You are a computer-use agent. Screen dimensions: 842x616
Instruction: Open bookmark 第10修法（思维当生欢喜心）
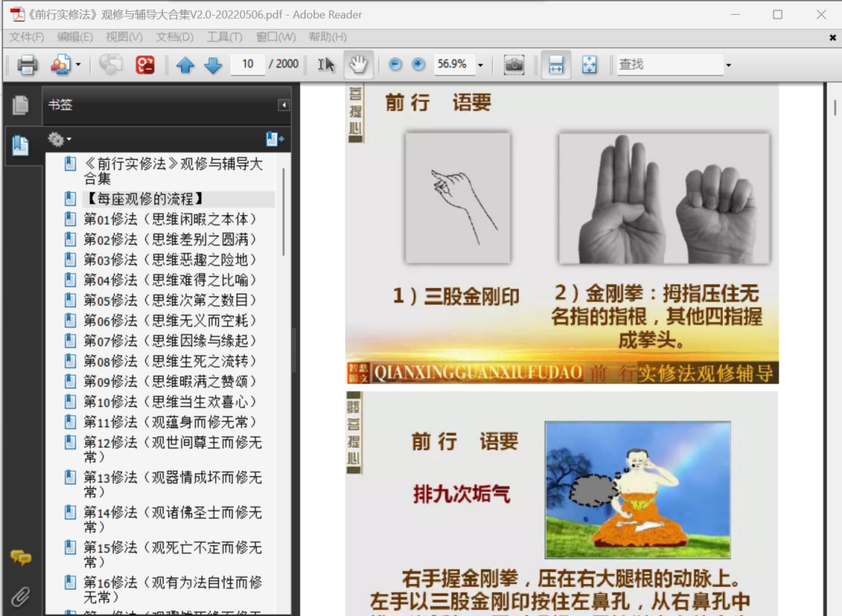point(170,402)
